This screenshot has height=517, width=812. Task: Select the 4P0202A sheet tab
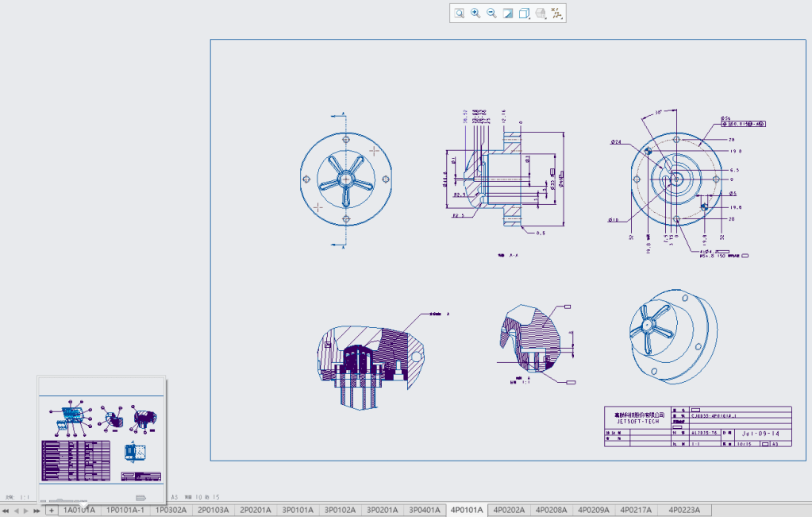pos(509,510)
